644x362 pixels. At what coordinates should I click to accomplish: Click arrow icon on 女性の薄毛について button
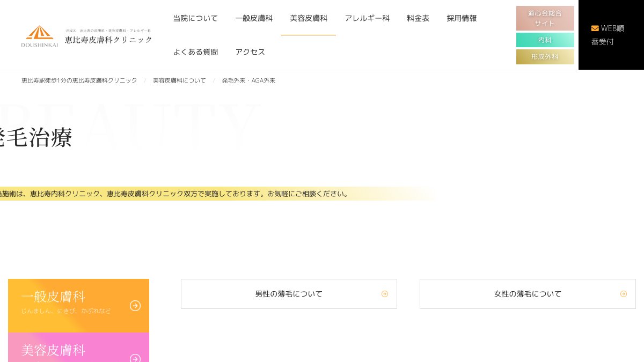tap(624, 294)
